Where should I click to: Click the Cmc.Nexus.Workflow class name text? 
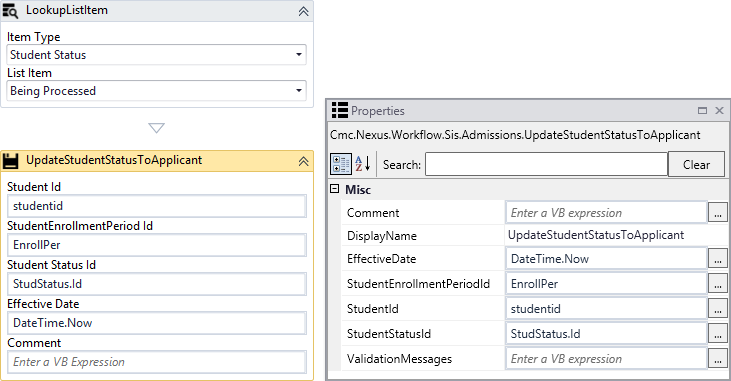point(515,135)
